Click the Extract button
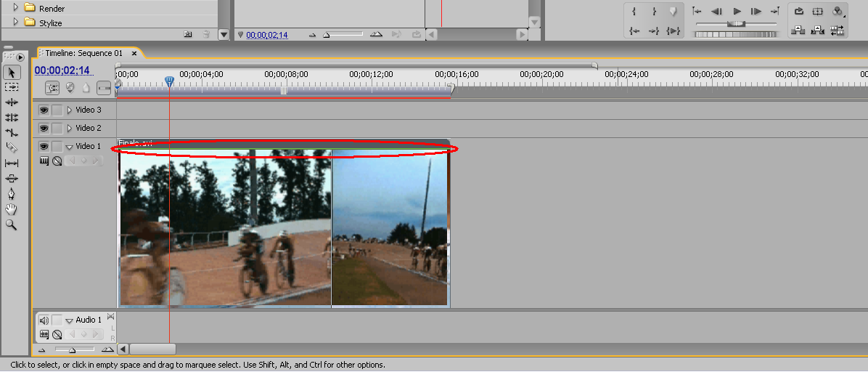 (x=818, y=31)
